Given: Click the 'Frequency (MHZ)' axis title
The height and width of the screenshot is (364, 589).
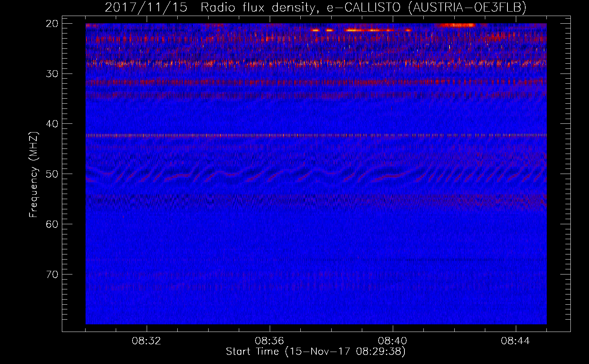Looking at the screenshot, I should [x=33, y=174].
